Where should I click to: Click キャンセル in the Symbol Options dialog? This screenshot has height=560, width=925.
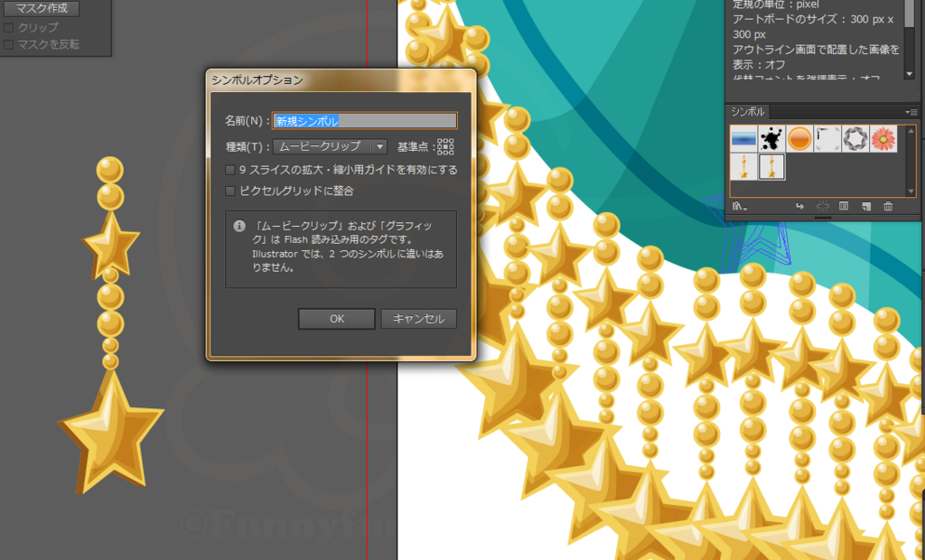(419, 319)
